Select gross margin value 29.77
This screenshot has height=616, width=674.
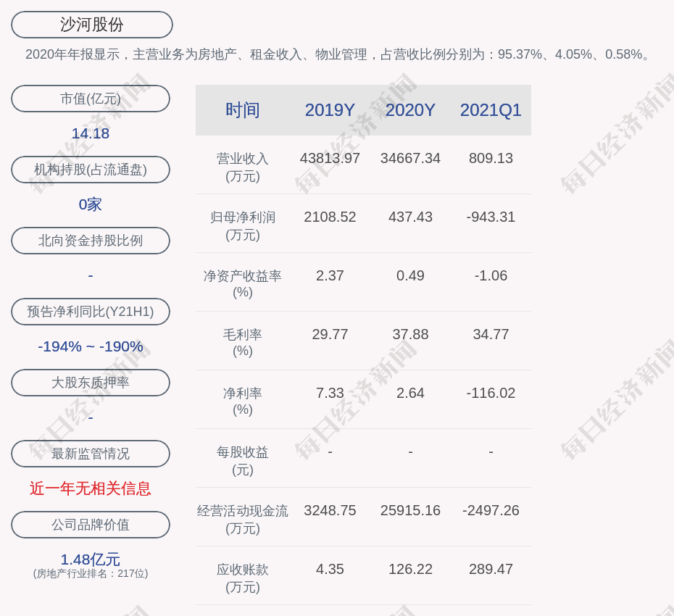pos(330,334)
